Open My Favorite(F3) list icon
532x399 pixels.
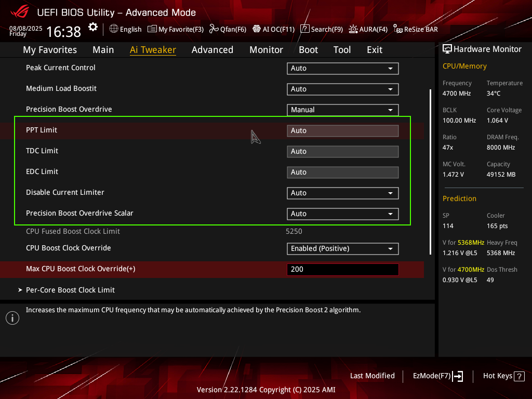tap(152, 29)
